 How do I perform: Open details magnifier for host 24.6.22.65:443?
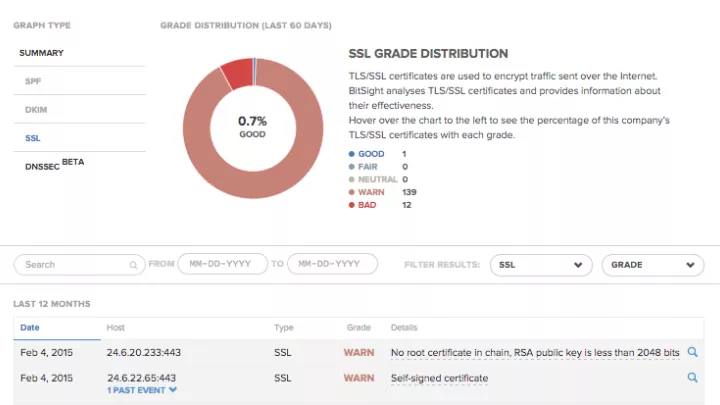692,378
